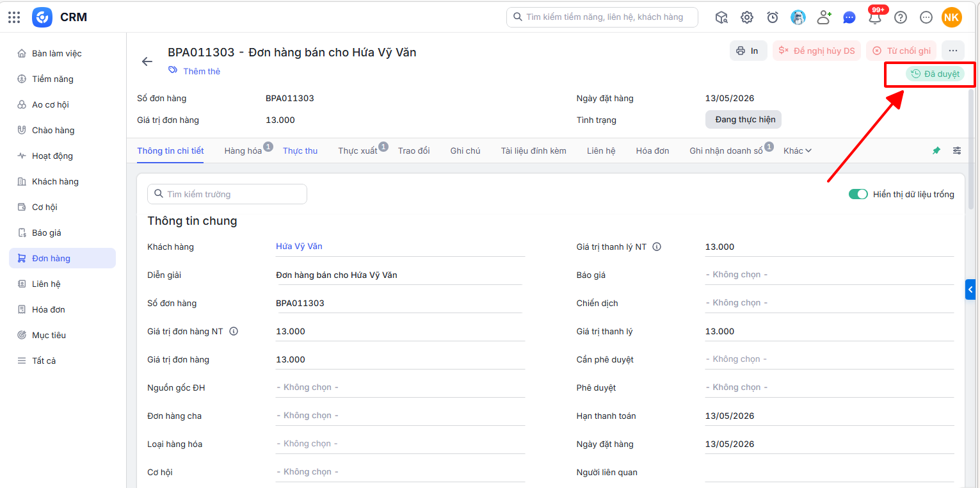Click the add user icon in header
The height and width of the screenshot is (488, 980).
point(824,17)
